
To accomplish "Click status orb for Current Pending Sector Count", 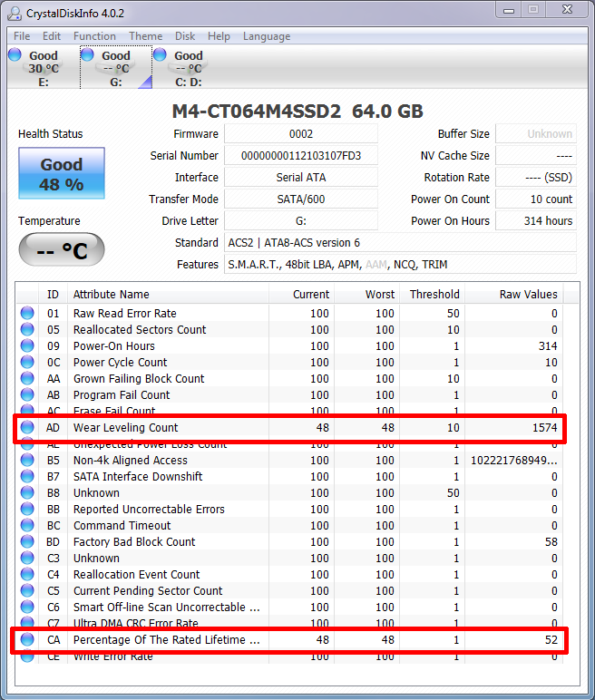I will click(x=27, y=590).
